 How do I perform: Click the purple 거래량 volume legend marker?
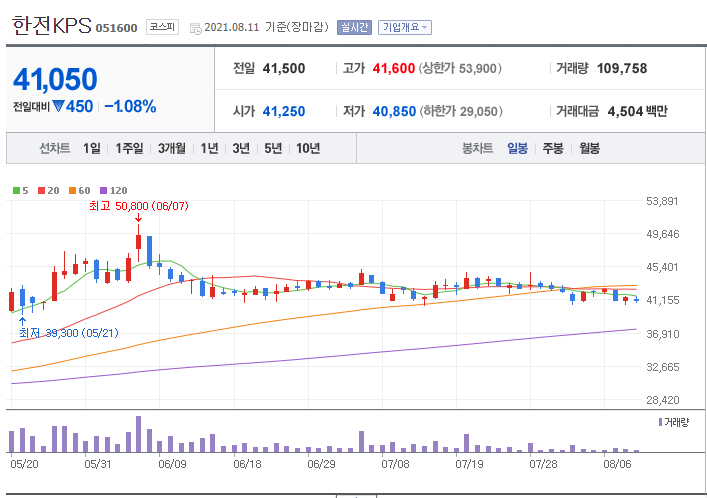(661, 422)
